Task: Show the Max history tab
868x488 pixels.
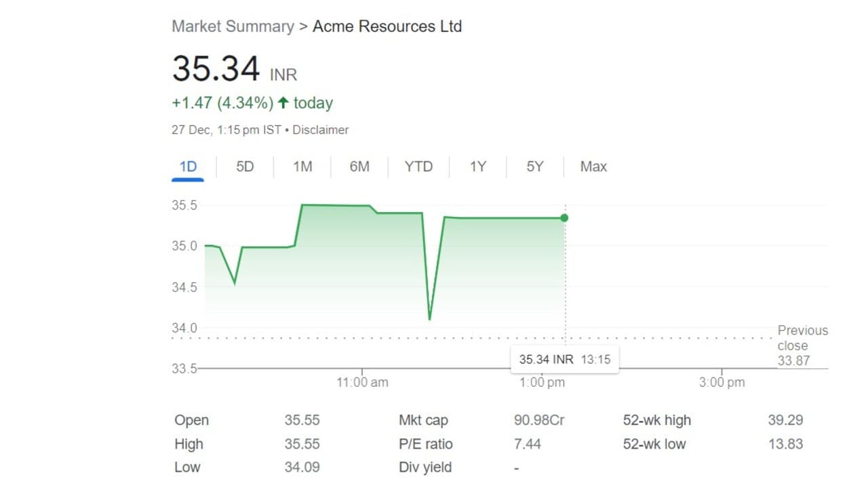Action: (x=593, y=167)
